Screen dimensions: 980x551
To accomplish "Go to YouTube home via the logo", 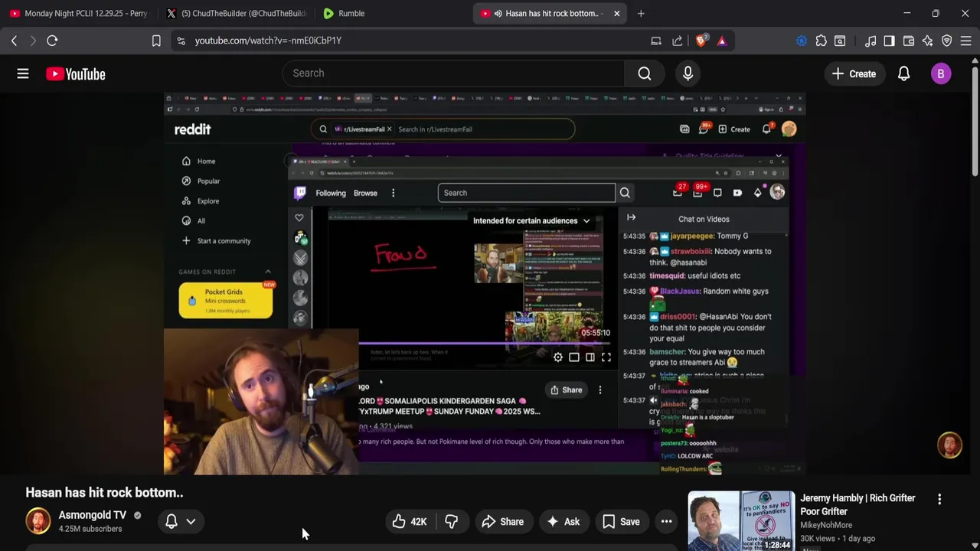I will click(75, 73).
